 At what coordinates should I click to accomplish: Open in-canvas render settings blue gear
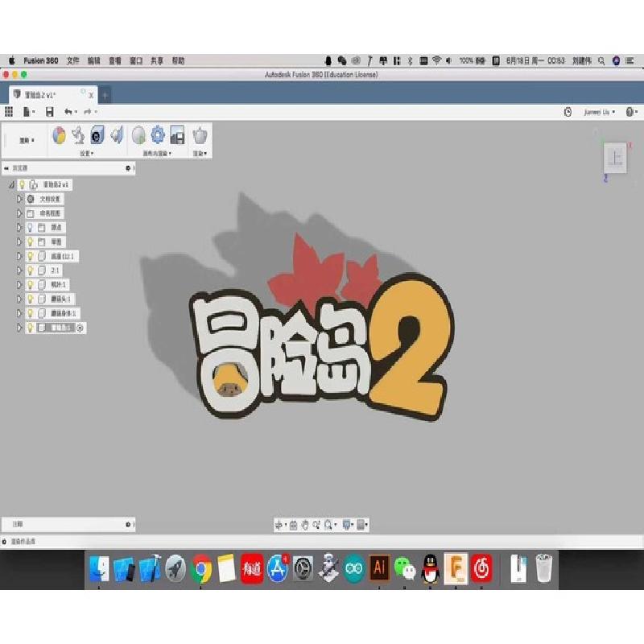point(158,135)
